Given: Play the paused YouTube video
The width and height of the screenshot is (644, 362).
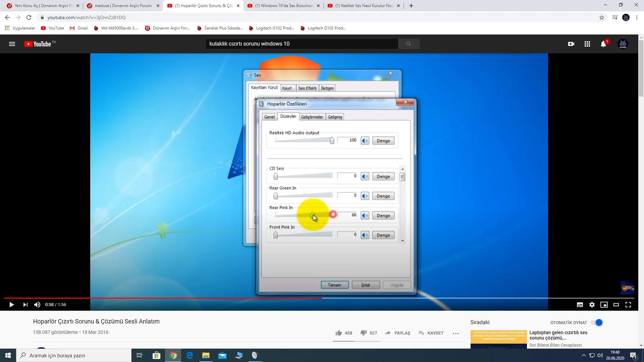Looking at the screenshot, I should pos(11,305).
